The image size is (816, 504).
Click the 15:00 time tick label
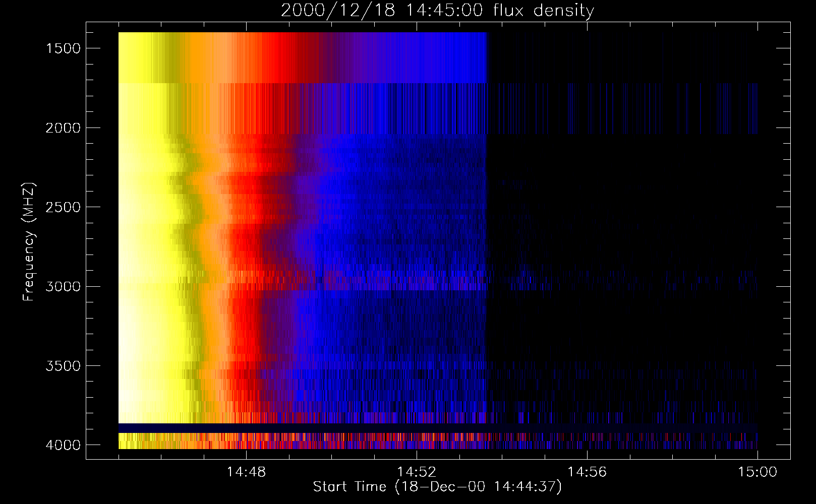click(757, 472)
